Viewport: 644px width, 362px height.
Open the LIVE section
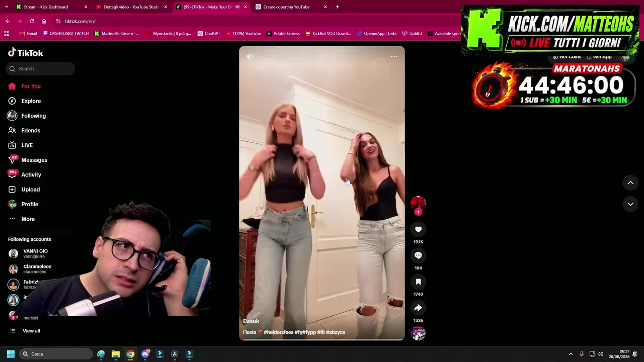click(20, 145)
